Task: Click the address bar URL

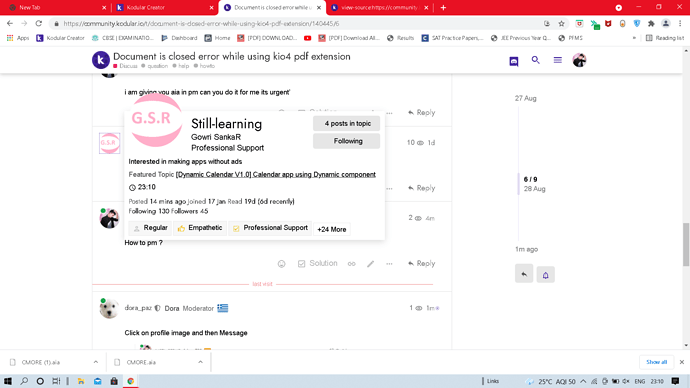Action: [201, 24]
